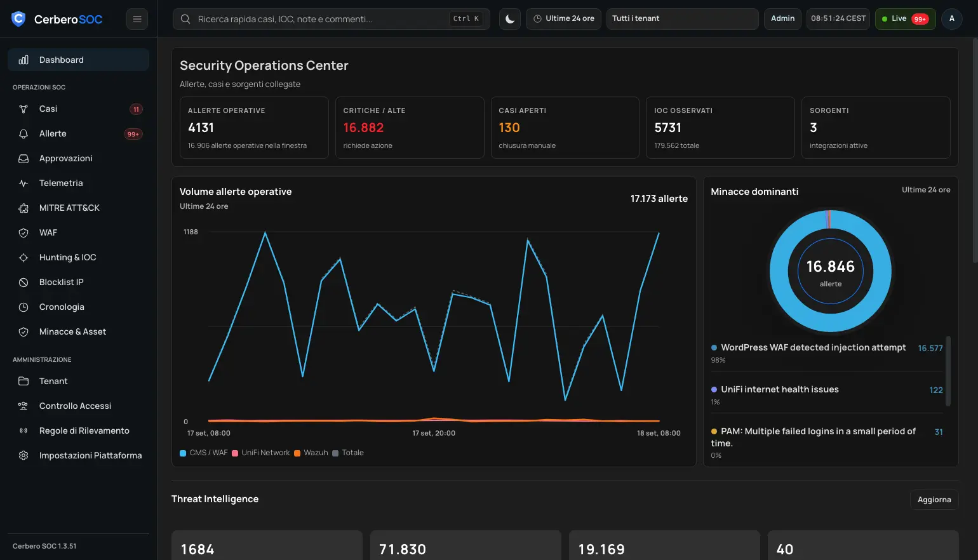Open the Ultime 24 ore time range selector
978x560 pixels.
click(x=563, y=19)
